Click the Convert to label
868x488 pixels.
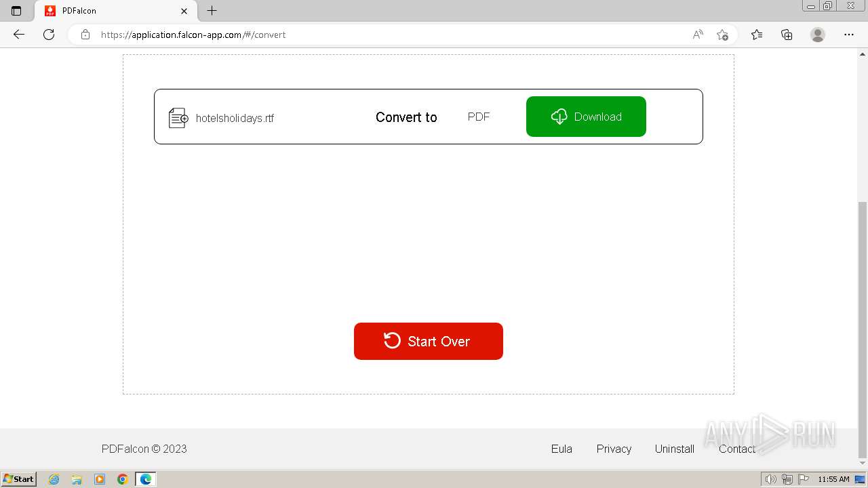coord(406,117)
